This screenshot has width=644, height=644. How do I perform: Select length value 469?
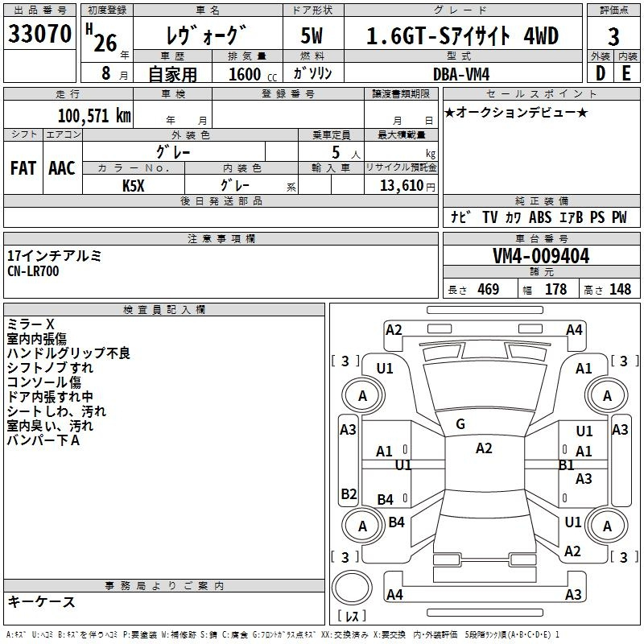(488, 289)
